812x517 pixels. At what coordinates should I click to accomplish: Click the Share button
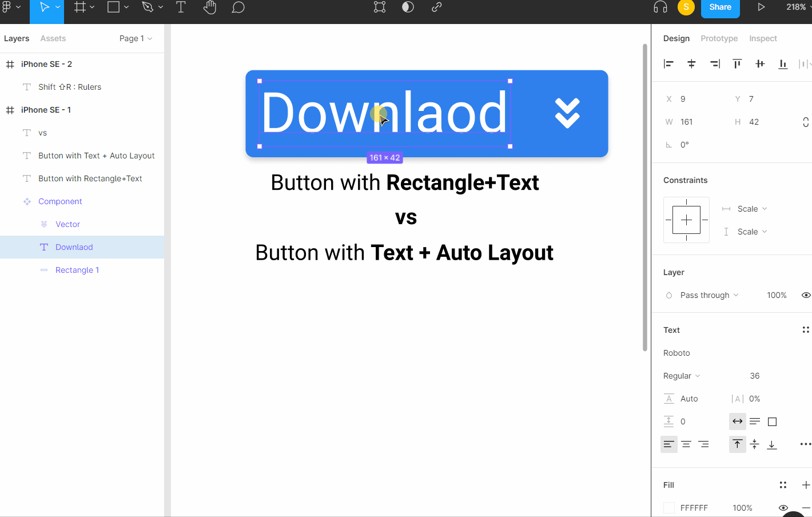click(x=721, y=7)
